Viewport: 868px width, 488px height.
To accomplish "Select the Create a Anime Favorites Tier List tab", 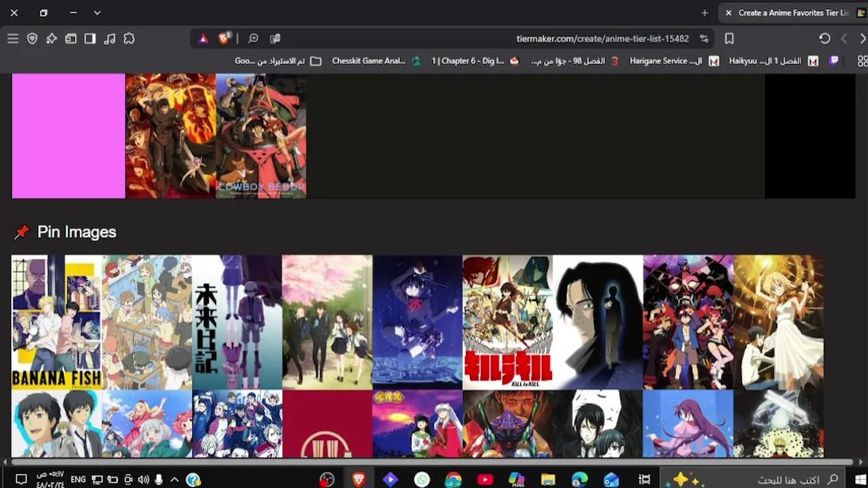I will click(x=795, y=13).
